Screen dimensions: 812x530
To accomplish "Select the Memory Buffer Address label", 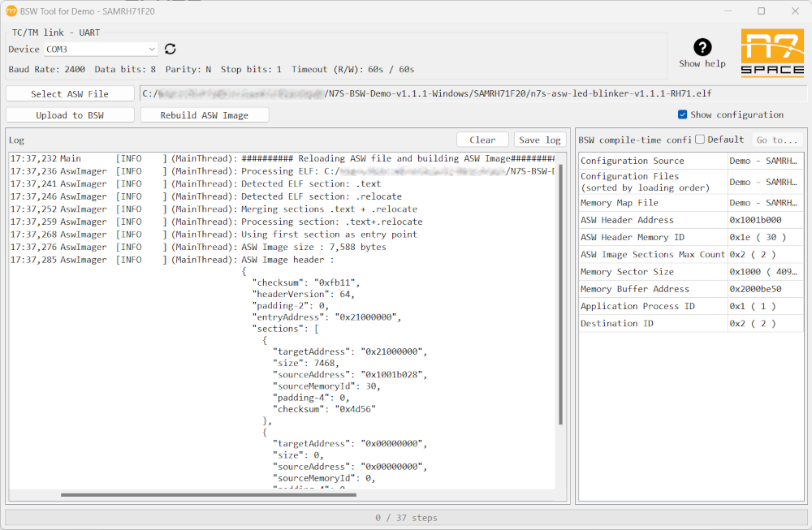I will click(x=635, y=289).
